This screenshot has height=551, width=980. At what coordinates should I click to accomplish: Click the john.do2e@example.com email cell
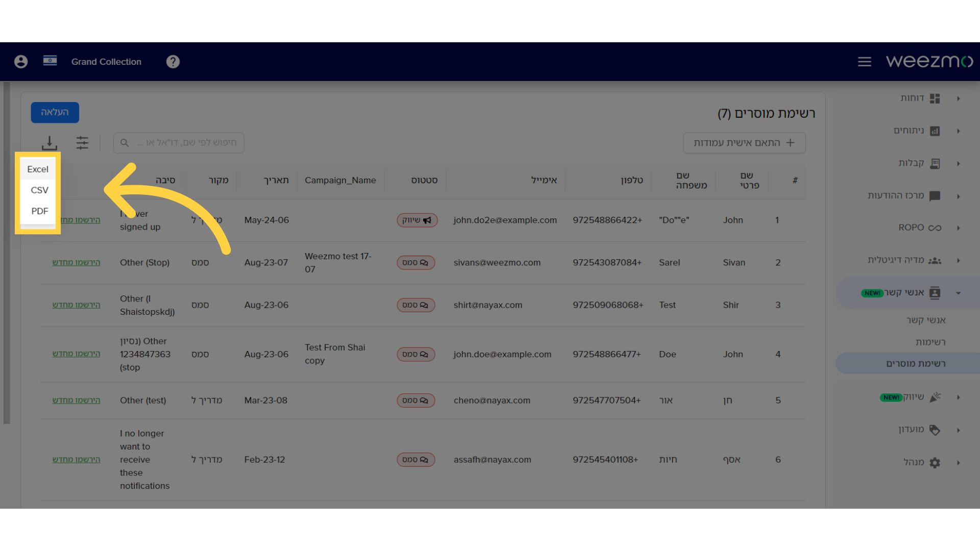505,220
